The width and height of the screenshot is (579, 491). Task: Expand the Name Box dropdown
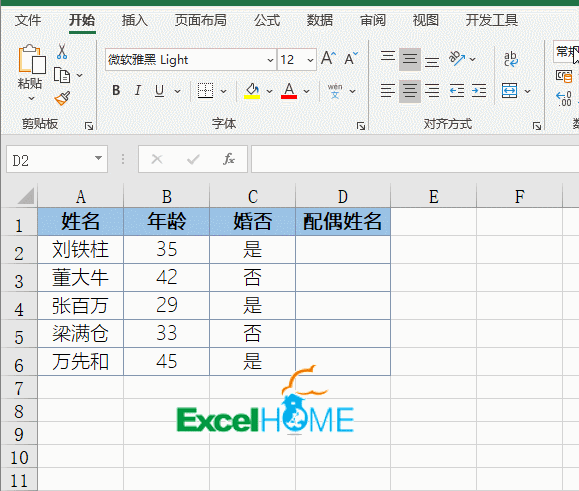[98, 158]
